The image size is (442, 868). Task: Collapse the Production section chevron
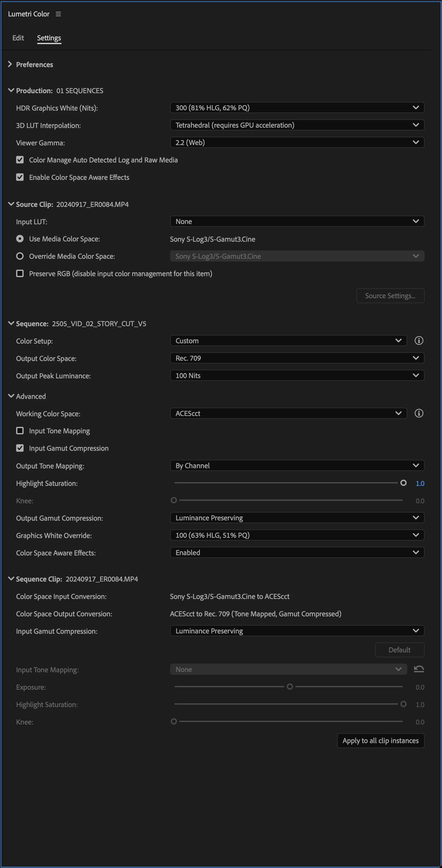coord(11,90)
